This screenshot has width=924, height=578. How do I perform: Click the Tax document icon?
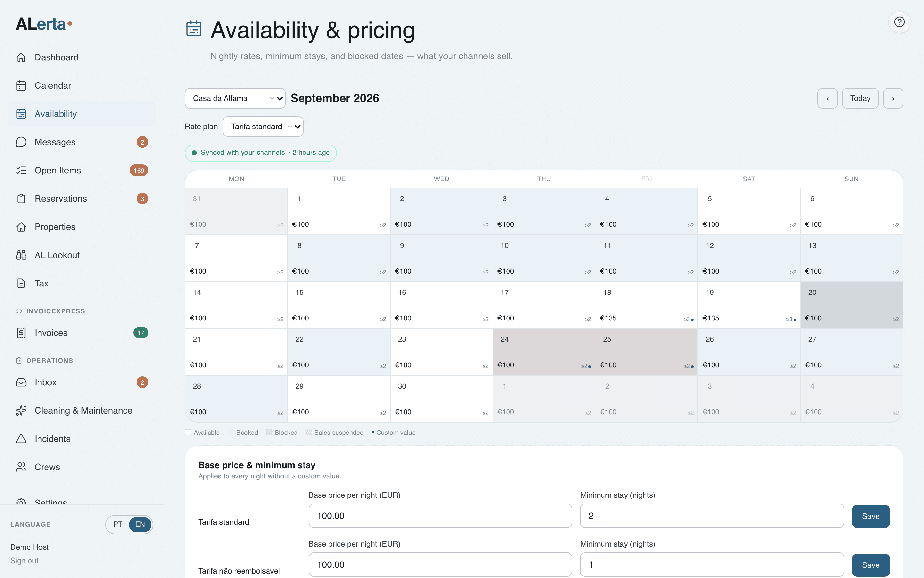click(x=21, y=284)
